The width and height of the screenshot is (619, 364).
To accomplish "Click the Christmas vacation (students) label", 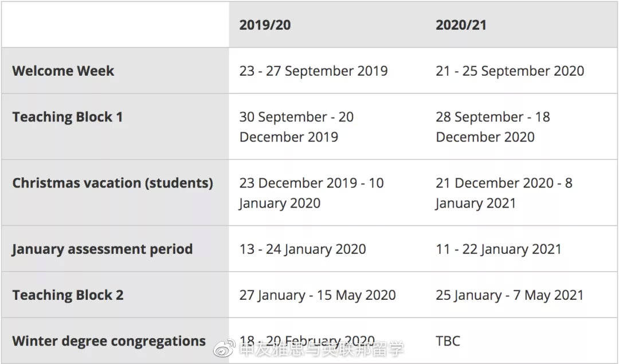I will coord(112,183).
